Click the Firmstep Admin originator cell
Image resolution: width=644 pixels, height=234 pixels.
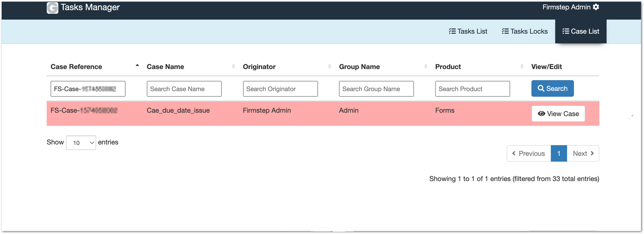click(267, 110)
